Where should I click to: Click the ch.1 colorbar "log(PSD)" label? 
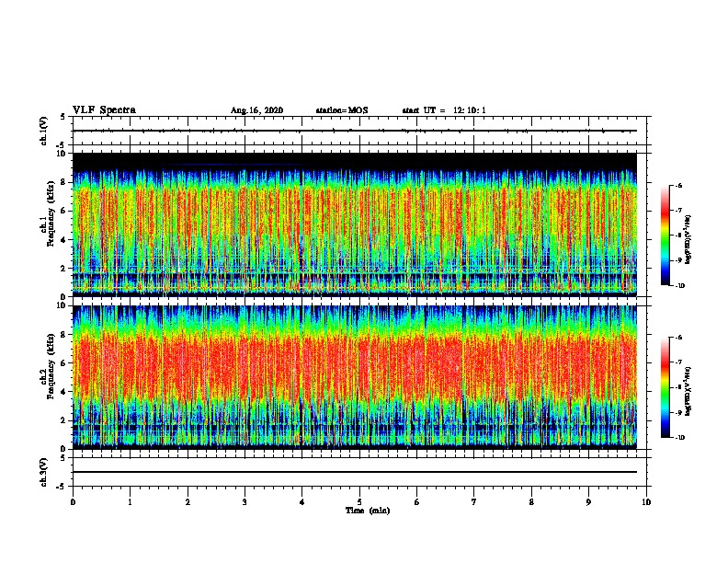click(688, 239)
